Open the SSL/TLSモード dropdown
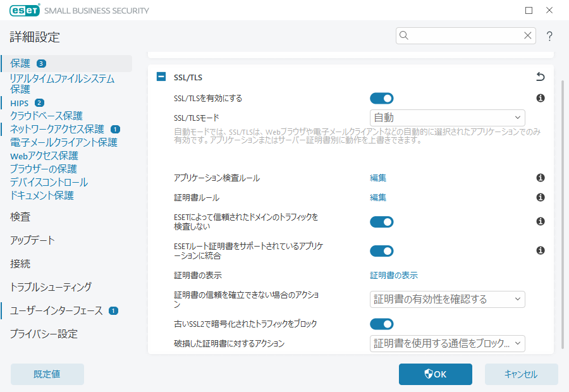 (447, 118)
